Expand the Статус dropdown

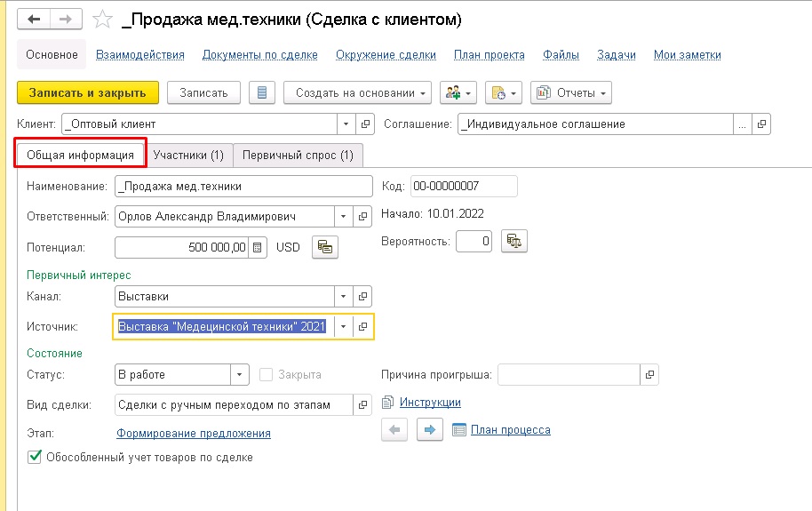coord(240,375)
